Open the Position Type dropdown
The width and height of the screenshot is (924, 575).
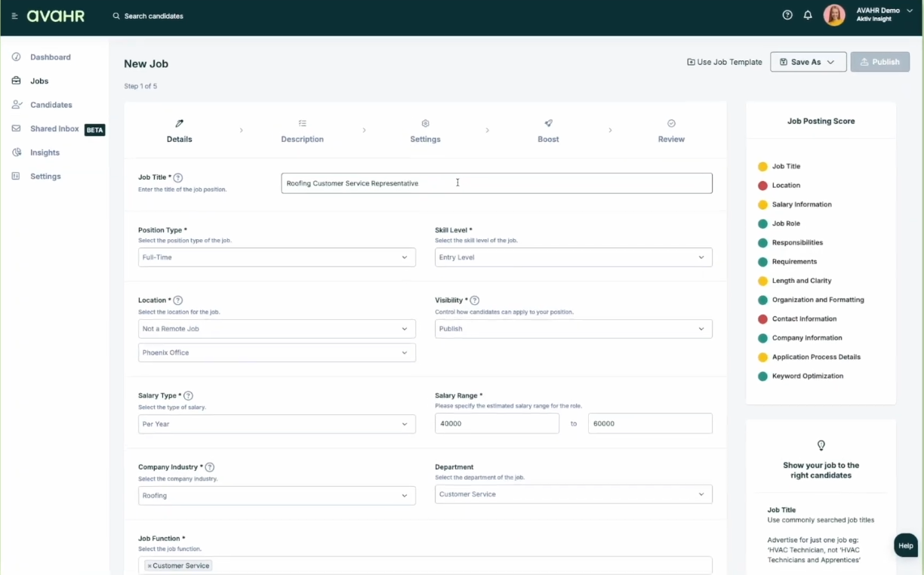coord(276,257)
